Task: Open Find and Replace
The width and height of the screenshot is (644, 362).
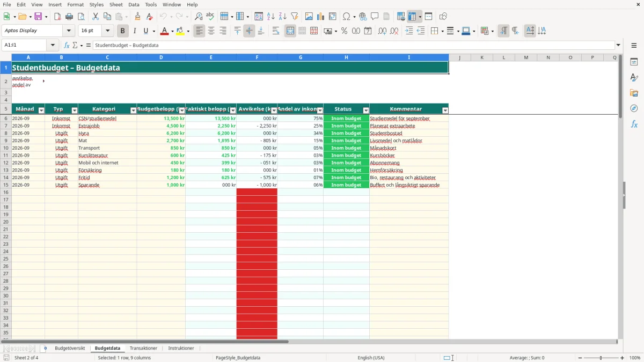Action: [199, 17]
